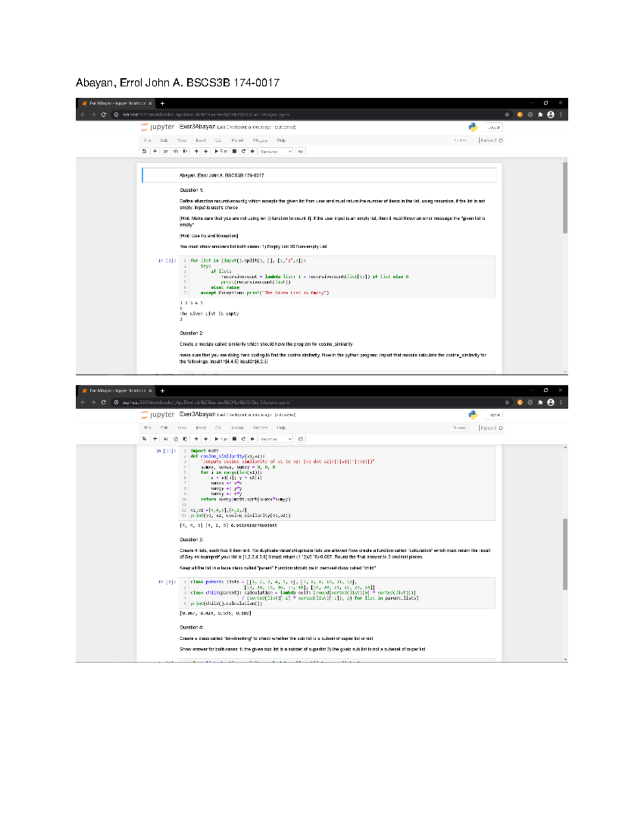This screenshot has width=644, height=834.
Task: Insert a cell below in the upper notebook
Action: point(155,151)
